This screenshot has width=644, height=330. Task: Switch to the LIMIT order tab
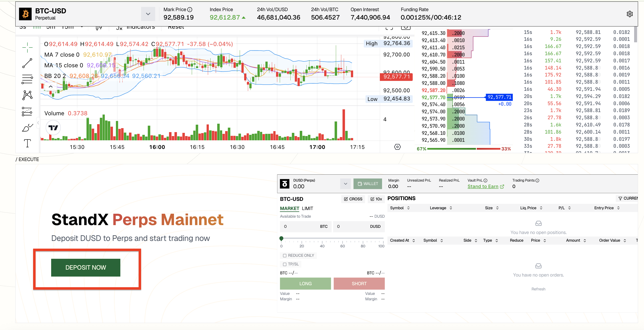pyautogui.click(x=307, y=208)
